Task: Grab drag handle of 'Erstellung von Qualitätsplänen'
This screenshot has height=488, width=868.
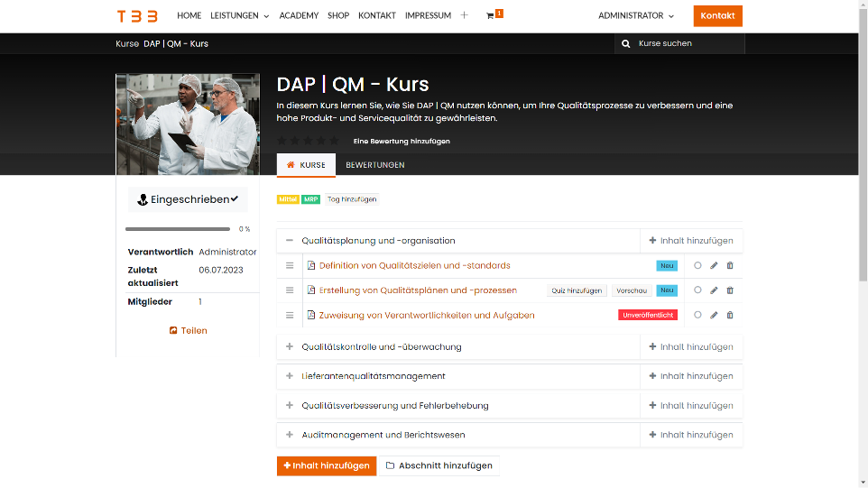Action: pyautogui.click(x=290, y=290)
